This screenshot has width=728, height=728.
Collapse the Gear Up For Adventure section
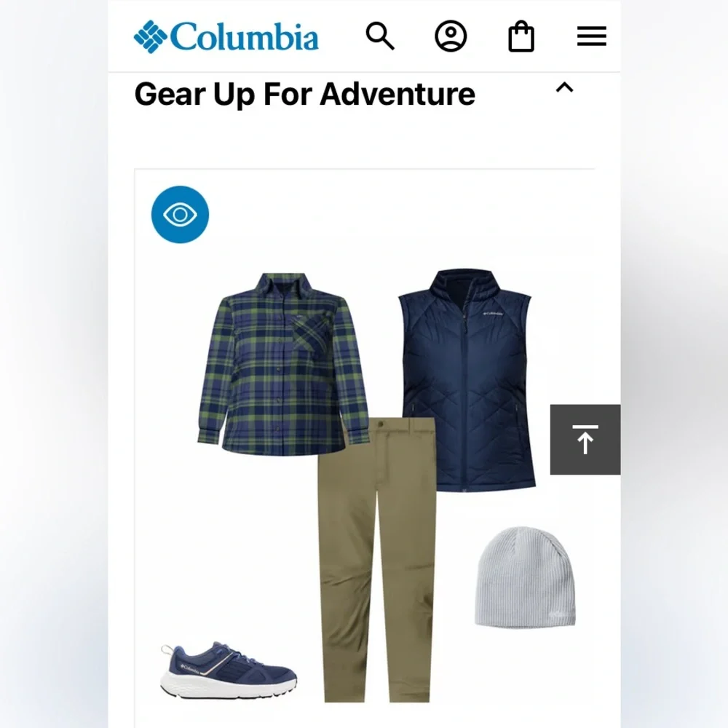[565, 88]
